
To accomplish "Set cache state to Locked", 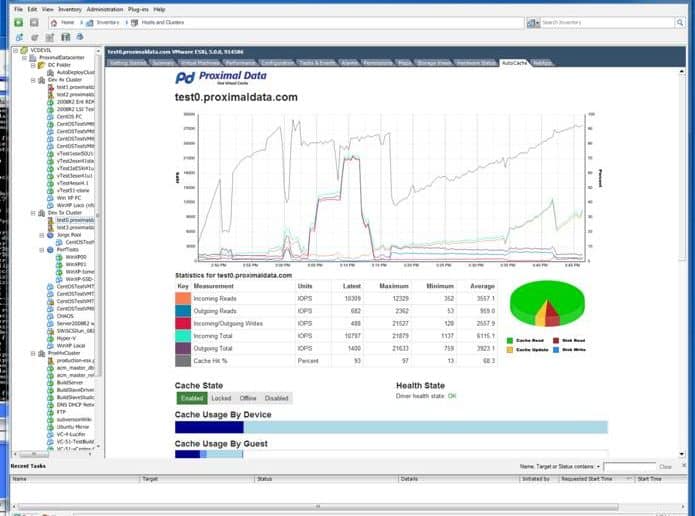I will tap(221, 398).
